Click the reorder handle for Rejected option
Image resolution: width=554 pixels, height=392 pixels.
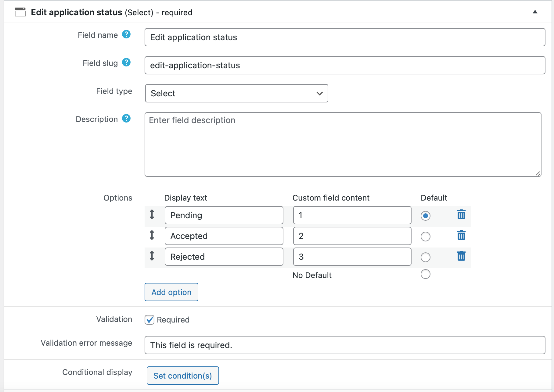tap(152, 256)
